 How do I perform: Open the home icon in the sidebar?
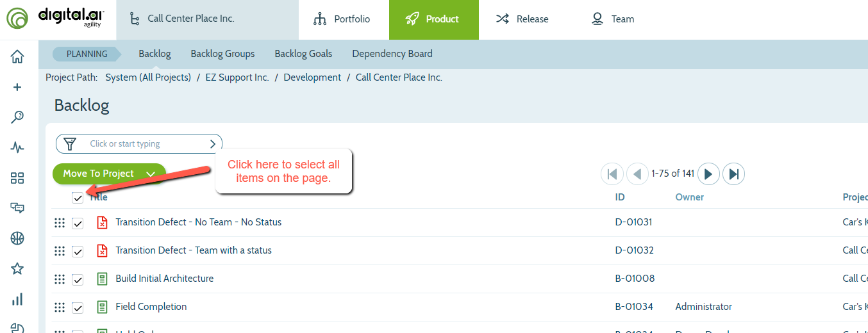17,57
